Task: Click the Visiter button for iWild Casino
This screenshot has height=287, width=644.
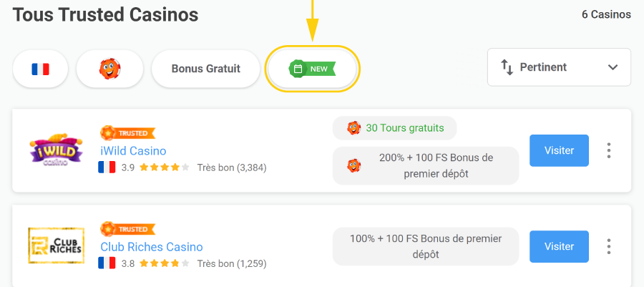Action: pyautogui.click(x=559, y=150)
